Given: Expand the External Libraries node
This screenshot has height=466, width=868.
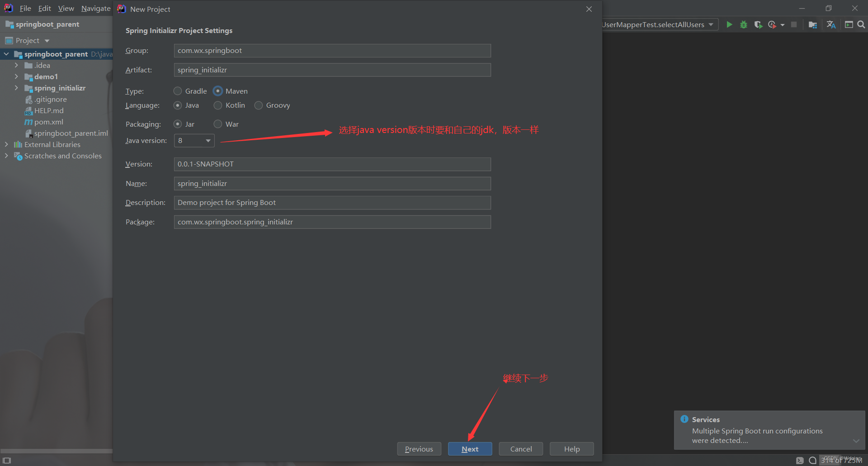Looking at the screenshot, I should click(x=6, y=145).
